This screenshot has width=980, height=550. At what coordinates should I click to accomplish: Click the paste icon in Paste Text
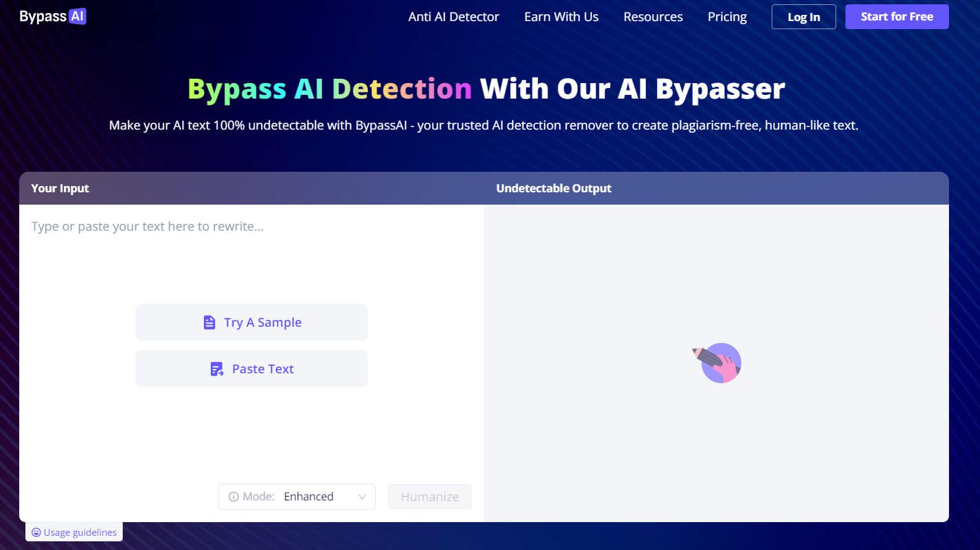coord(217,369)
